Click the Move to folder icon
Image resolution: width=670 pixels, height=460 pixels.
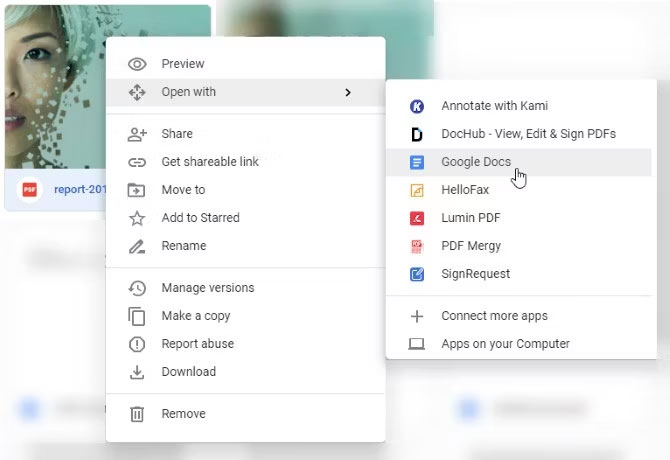137,190
